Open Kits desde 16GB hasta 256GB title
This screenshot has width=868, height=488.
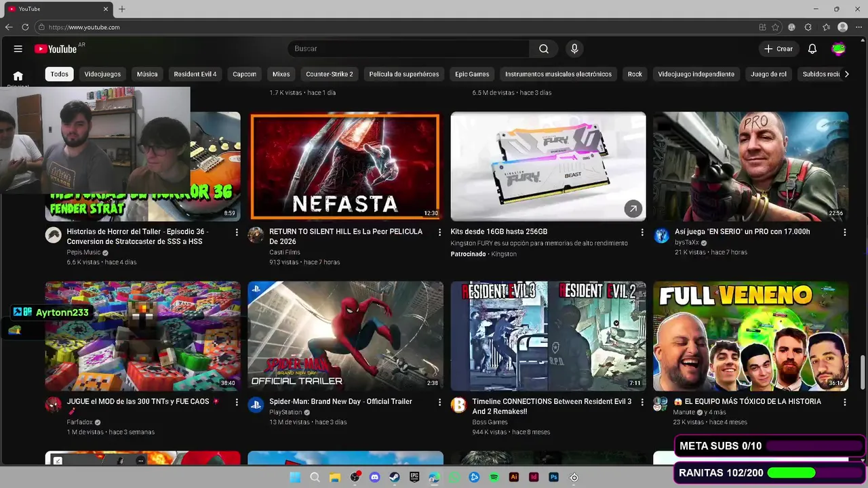click(499, 232)
